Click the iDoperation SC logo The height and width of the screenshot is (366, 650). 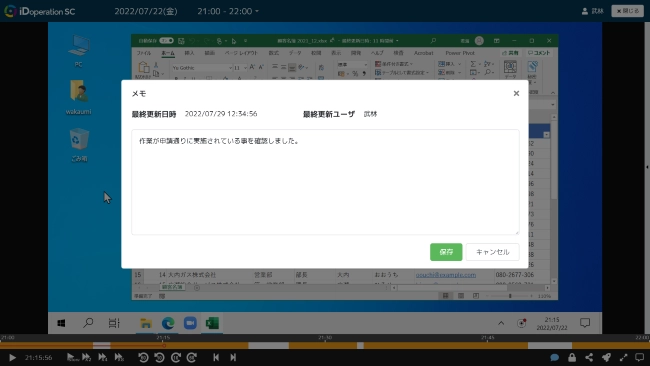[40, 11]
